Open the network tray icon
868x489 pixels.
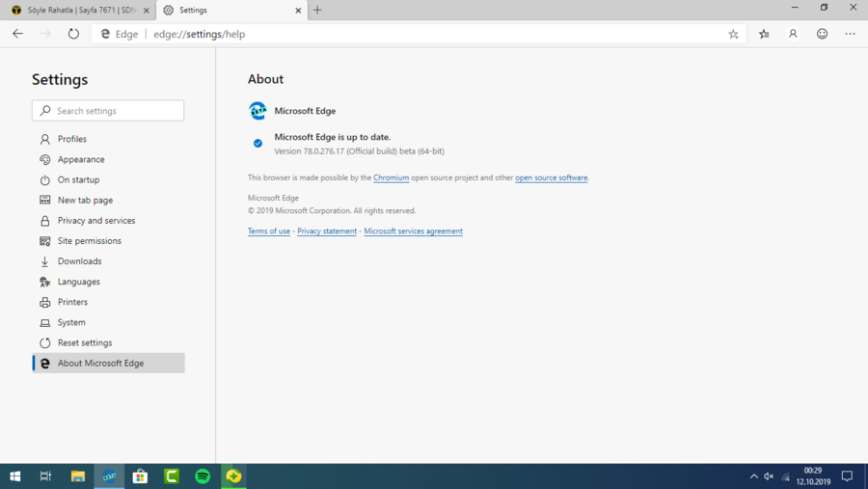point(785,476)
